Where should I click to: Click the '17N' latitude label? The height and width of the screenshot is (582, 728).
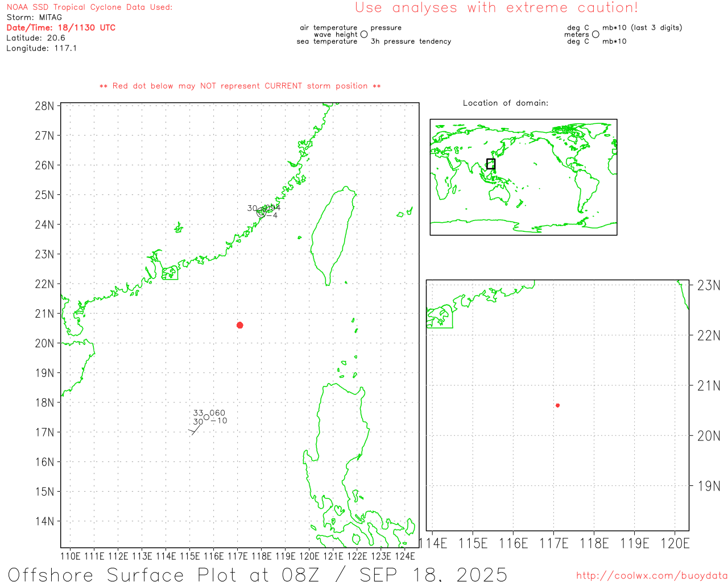[x=45, y=433]
